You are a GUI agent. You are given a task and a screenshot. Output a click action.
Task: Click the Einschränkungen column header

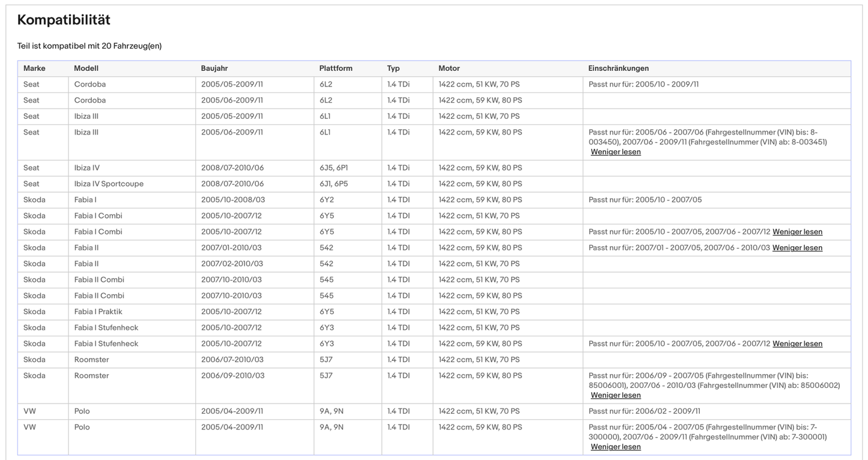618,68
